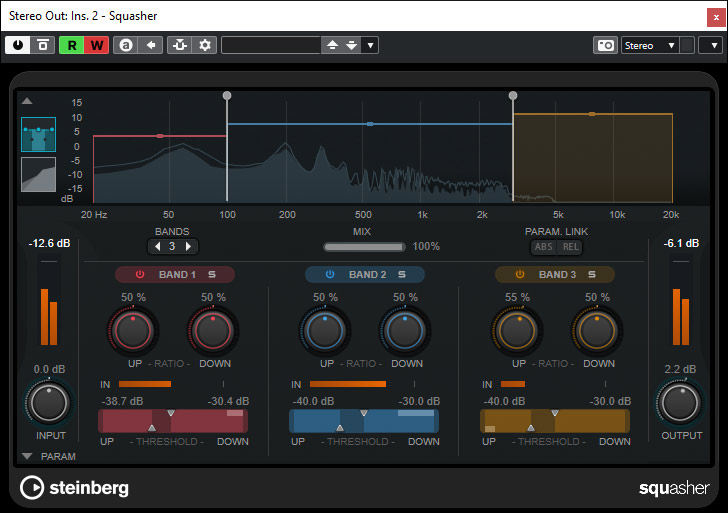Click the REL parameter link button
This screenshot has width=728, height=513.
click(570, 247)
